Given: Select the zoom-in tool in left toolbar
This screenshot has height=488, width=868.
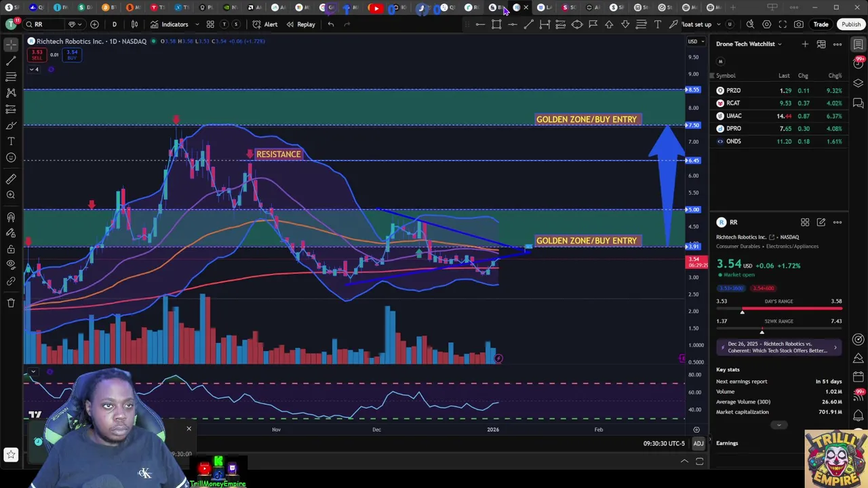Looking at the screenshot, I should click(11, 195).
